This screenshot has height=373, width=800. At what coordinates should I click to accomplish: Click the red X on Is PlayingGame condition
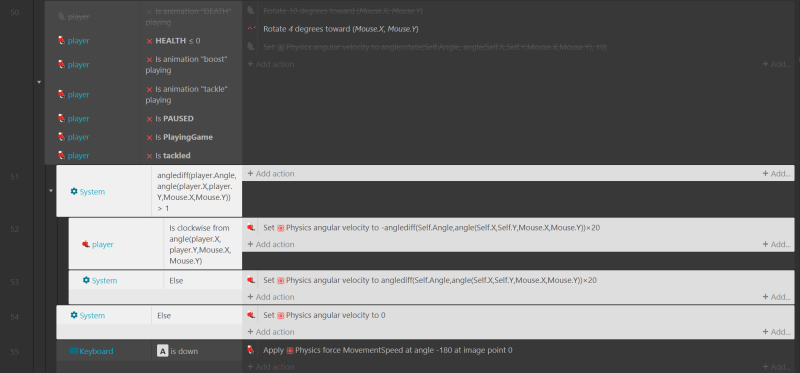coord(149,137)
